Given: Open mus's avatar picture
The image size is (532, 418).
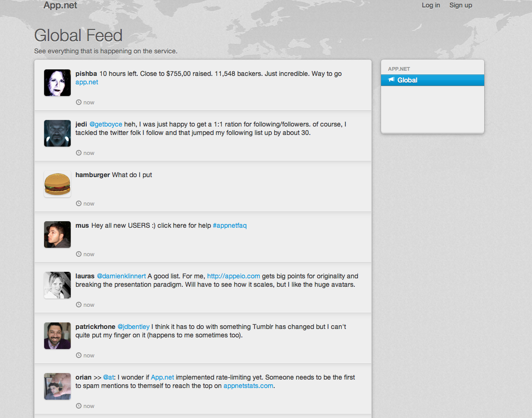Looking at the screenshot, I should tap(57, 234).
